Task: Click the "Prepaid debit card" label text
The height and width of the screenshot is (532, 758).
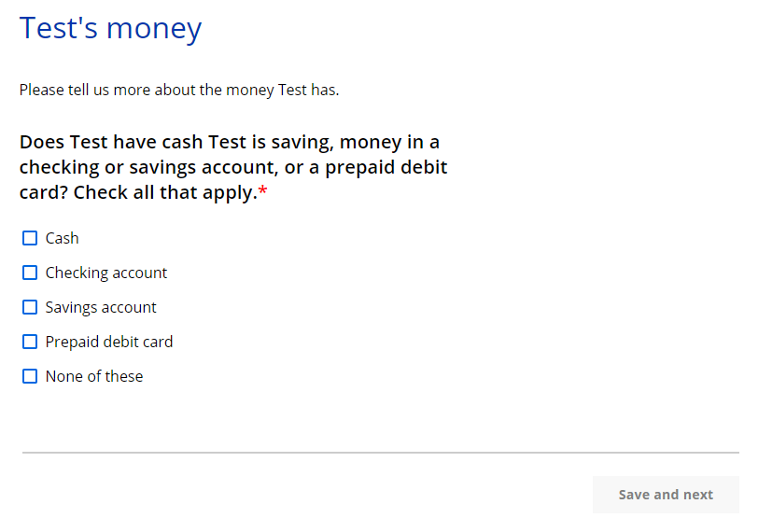Action: (109, 342)
